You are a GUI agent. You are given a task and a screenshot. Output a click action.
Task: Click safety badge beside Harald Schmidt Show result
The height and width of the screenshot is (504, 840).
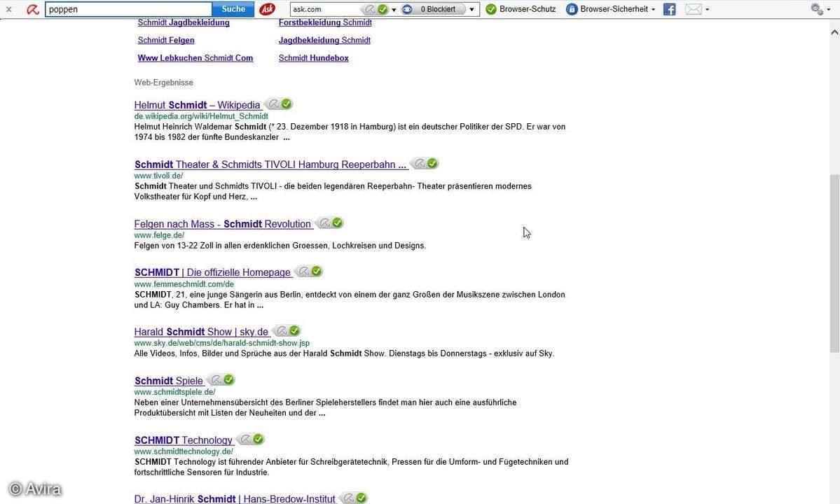[x=287, y=330]
